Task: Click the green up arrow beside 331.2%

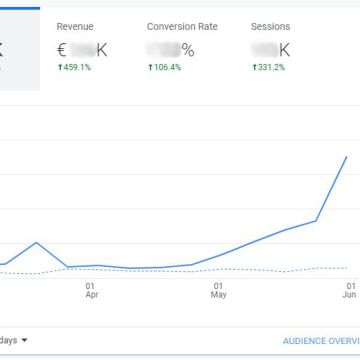Action: click(255, 67)
